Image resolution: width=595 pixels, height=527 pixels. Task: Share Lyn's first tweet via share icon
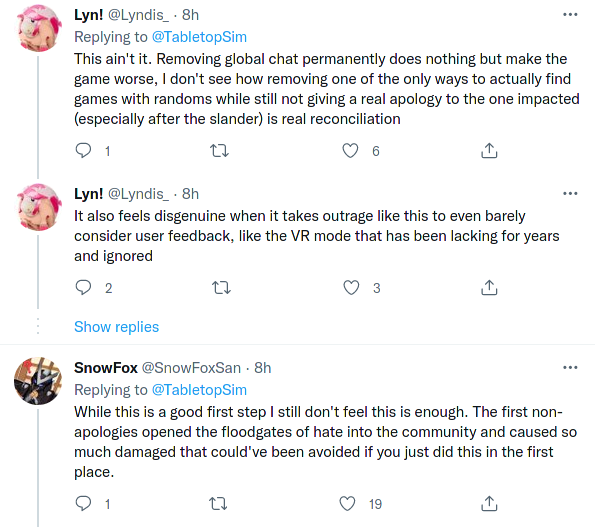pos(489,151)
